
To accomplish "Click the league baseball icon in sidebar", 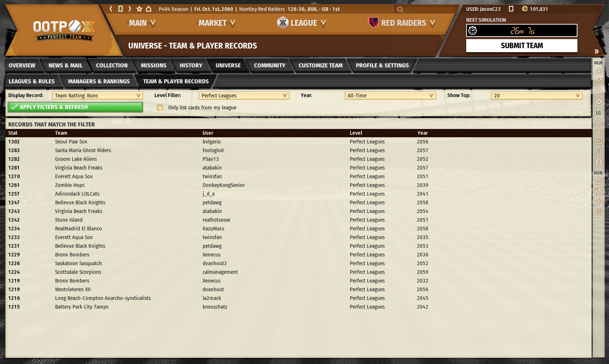I will [x=598, y=162].
